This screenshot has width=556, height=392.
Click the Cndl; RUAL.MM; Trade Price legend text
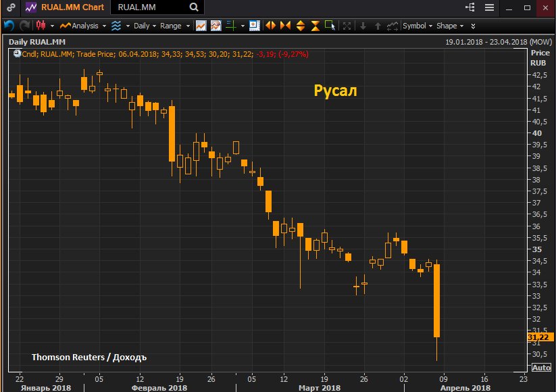[x=68, y=54]
